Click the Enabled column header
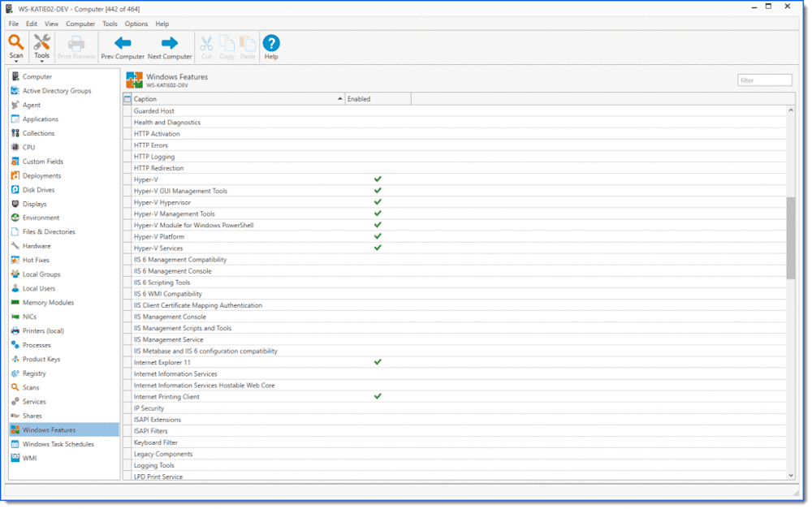Image resolution: width=812 pixels, height=509 pixels. coord(378,98)
